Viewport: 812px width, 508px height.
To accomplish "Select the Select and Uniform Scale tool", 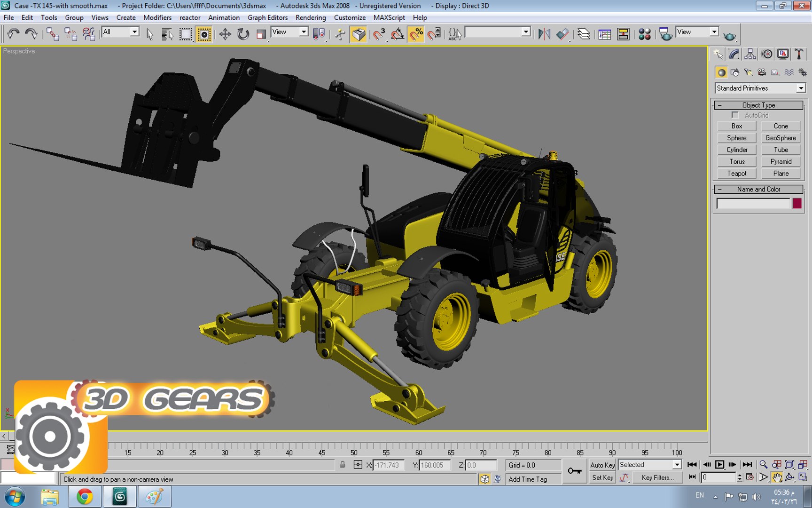I will pyautogui.click(x=261, y=34).
